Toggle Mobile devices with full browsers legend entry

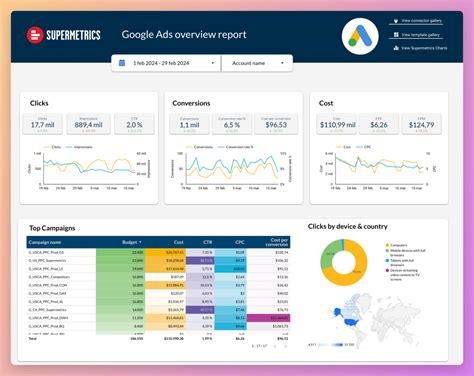[x=405, y=252]
